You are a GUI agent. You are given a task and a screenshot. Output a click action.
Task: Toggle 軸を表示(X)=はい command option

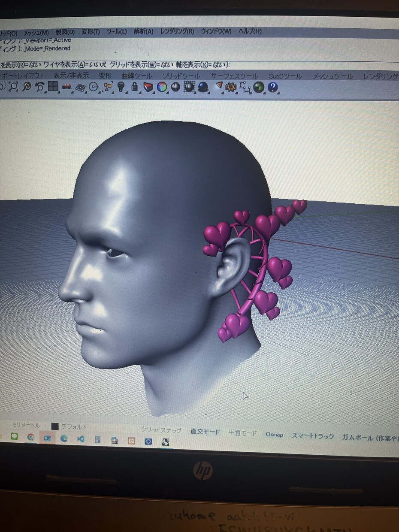(202, 64)
